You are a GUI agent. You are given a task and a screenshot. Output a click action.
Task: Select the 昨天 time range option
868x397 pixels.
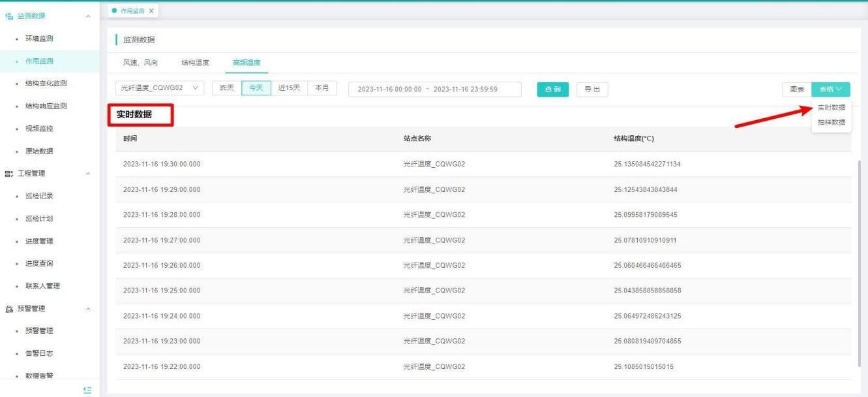pos(226,89)
